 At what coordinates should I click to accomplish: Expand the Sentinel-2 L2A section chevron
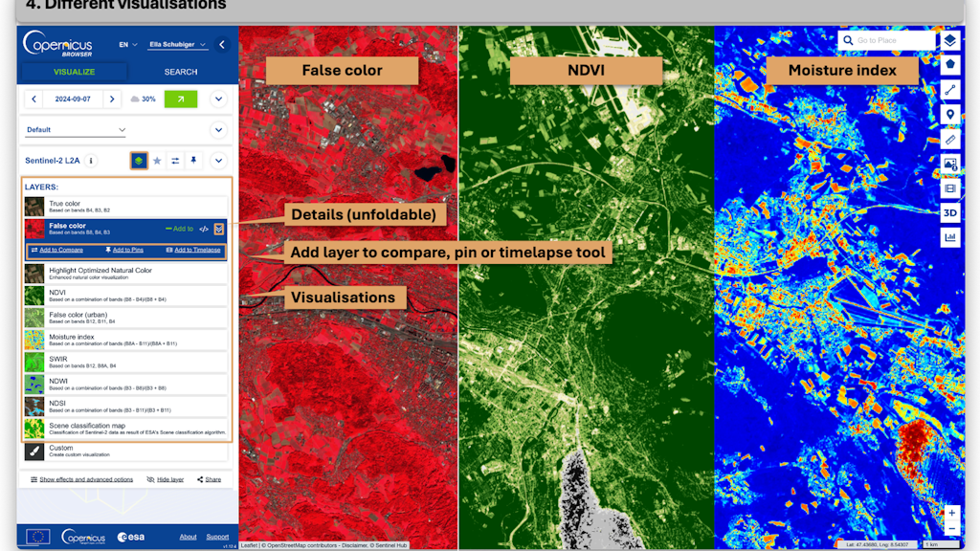218,161
